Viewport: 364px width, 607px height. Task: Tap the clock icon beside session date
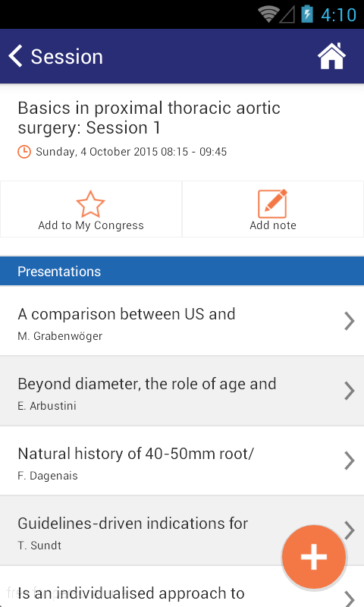tap(24, 151)
